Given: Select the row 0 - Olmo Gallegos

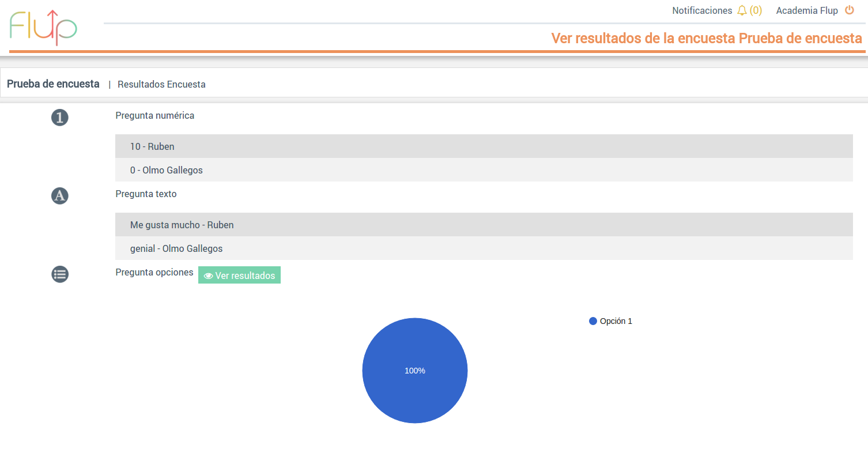Looking at the screenshot, I should tap(484, 170).
